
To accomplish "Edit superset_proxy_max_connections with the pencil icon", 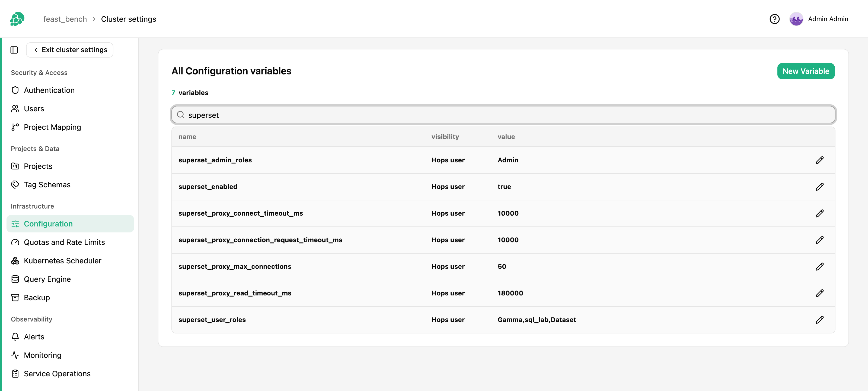I will (819, 267).
